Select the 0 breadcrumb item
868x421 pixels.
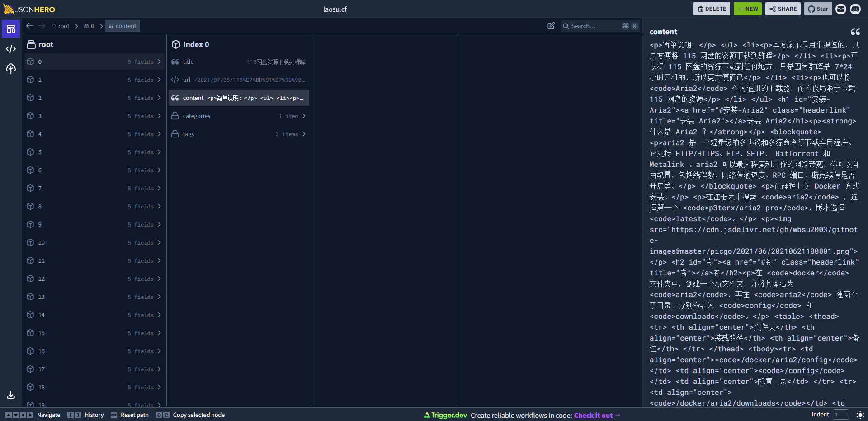[x=89, y=26]
